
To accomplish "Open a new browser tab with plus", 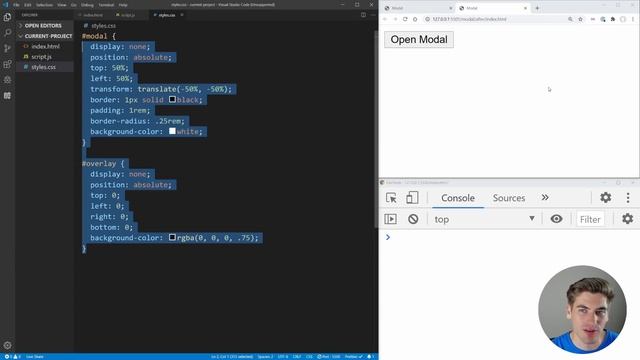I will pyautogui.click(x=537, y=8).
